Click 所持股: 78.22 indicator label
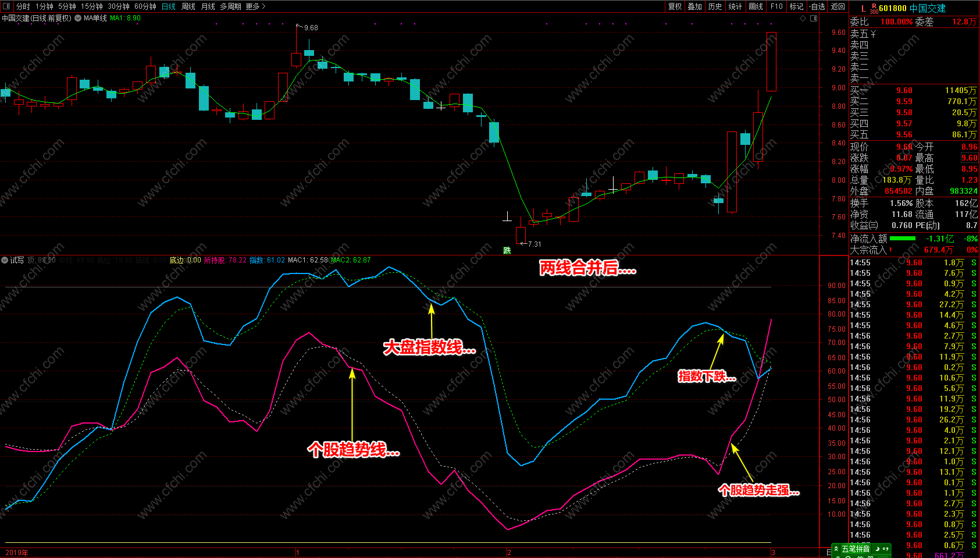The width and height of the screenshot is (980, 558). click(x=225, y=260)
